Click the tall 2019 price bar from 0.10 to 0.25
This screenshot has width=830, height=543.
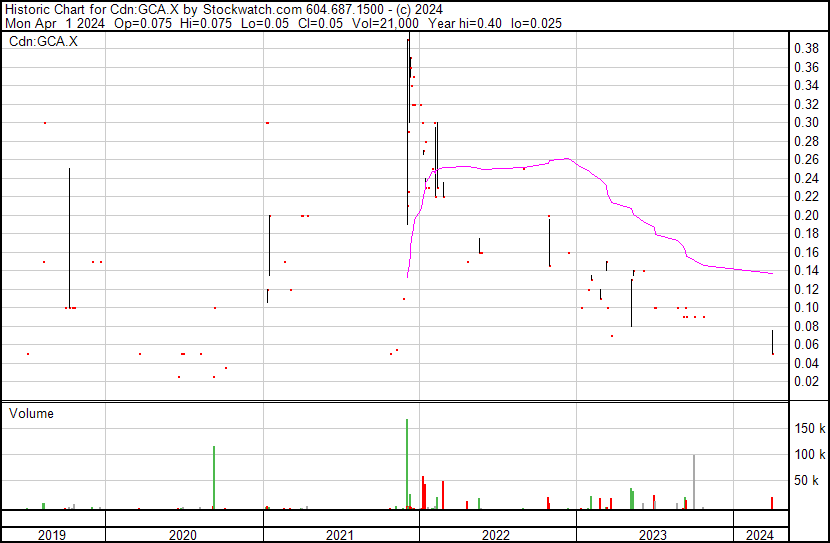[x=69, y=238]
